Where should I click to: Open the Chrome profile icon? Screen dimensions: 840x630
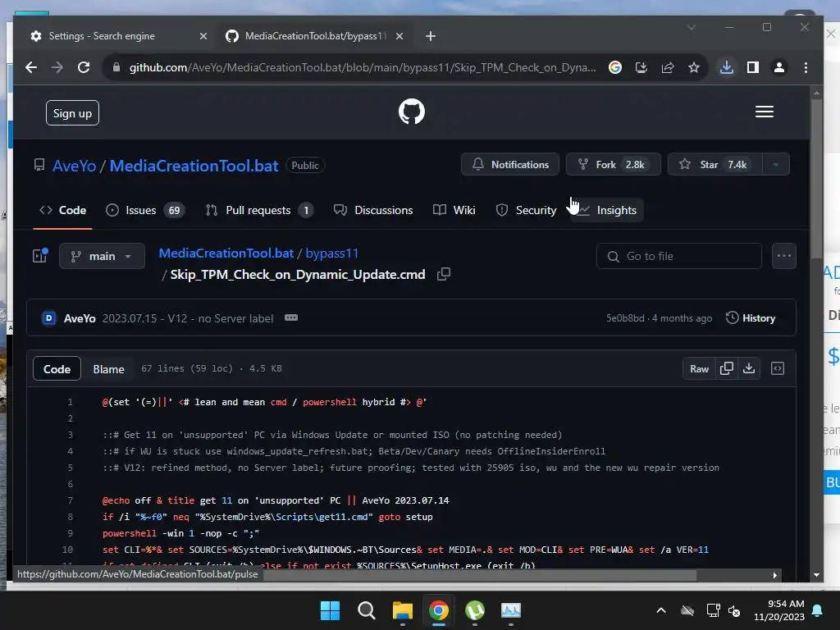coord(779,67)
